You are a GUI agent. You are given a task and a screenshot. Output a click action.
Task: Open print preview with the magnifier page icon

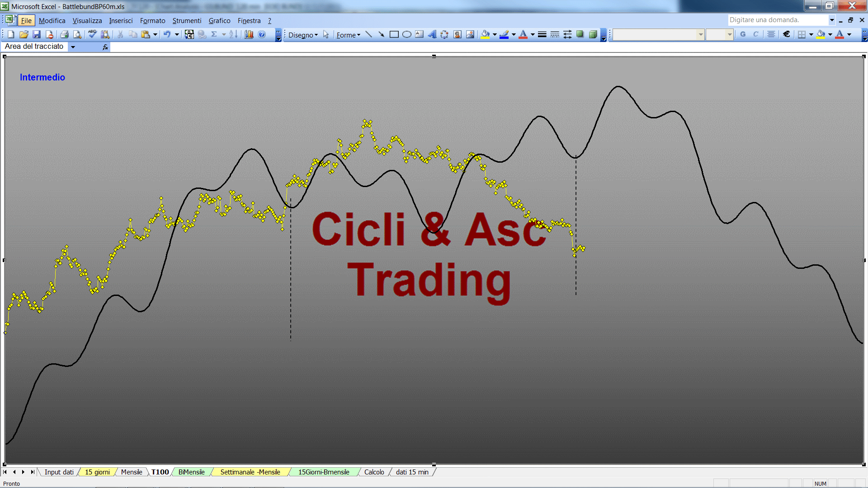coord(77,34)
